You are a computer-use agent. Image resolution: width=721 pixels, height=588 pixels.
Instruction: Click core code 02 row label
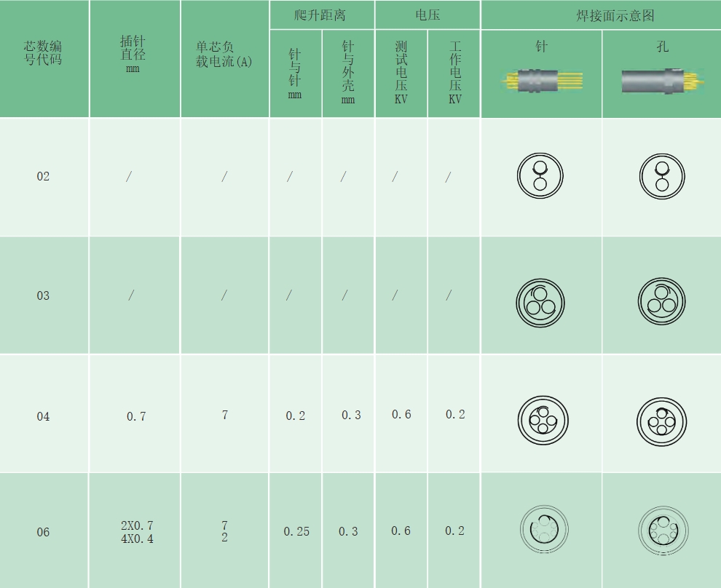pyautogui.click(x=44, y=176)
